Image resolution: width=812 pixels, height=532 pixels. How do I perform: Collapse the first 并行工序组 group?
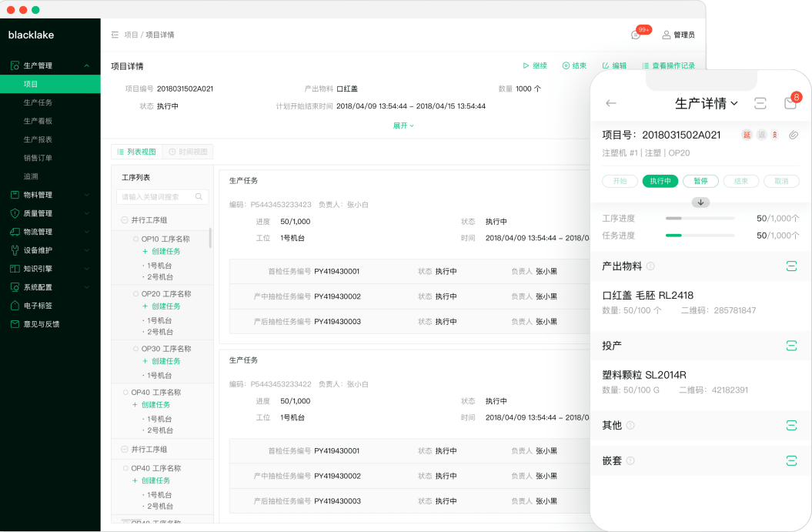pos(124,220)
